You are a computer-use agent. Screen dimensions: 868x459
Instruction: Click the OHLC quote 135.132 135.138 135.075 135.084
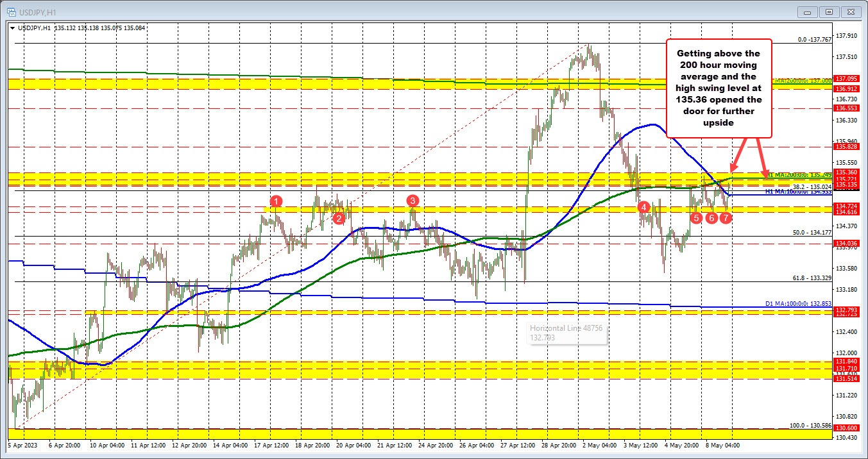99,28
